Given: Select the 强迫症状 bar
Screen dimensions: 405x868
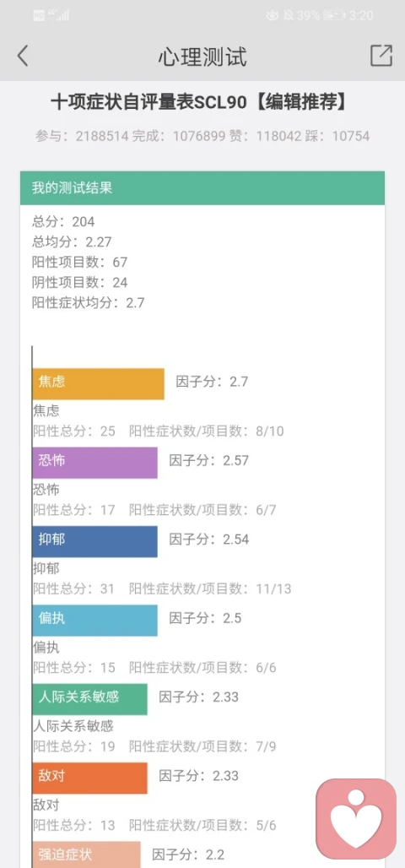Looking at the screenshot, I should point(86,854).
